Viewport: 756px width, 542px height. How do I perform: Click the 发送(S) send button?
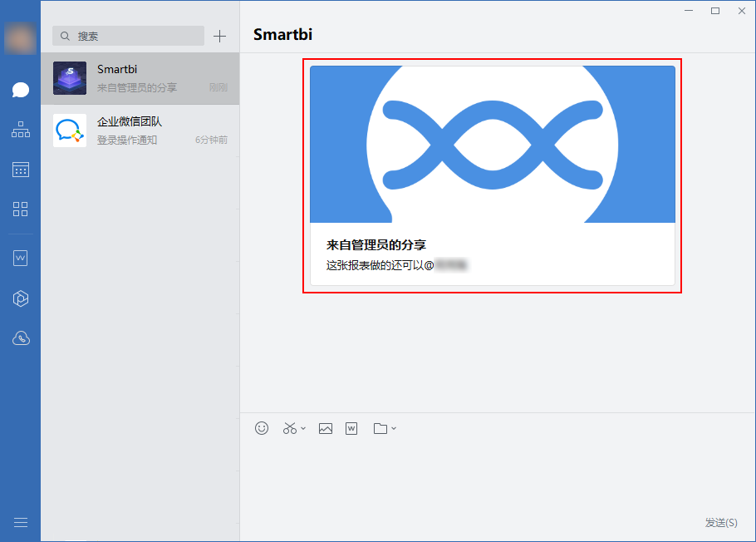721,523
